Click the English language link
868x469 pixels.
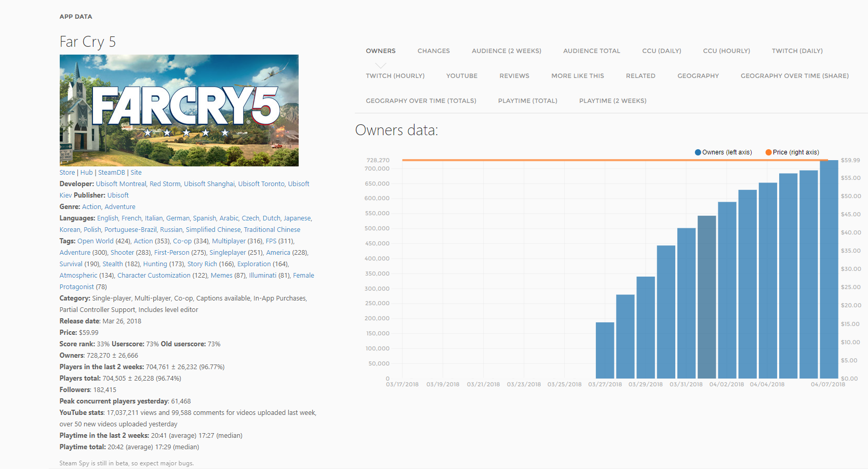tap(108, 218)
